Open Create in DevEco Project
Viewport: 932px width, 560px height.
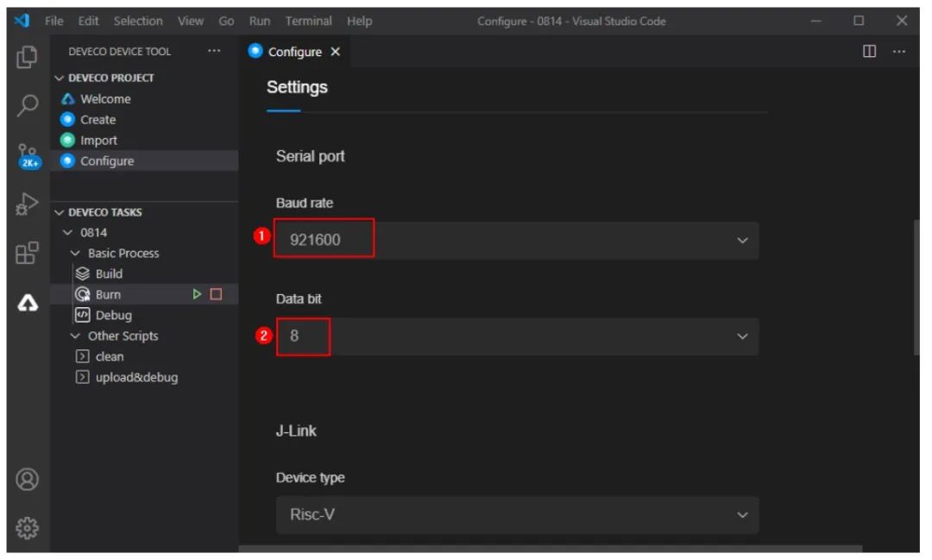point(98,119)
